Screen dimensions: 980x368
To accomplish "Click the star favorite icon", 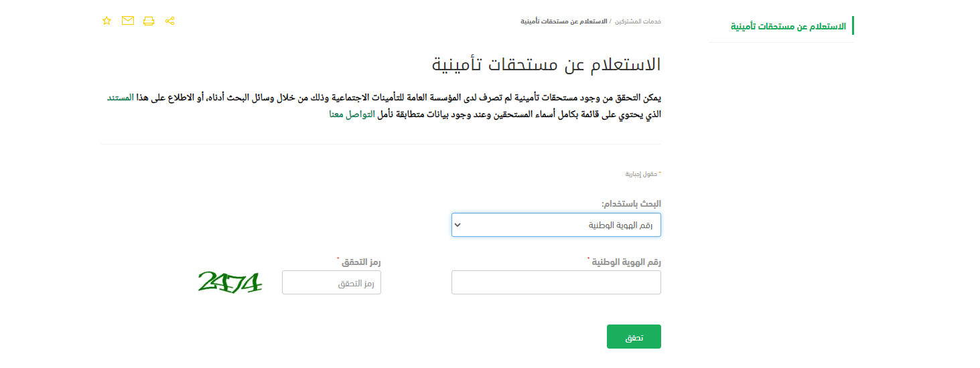I will pyautogui.click(x=107, y=21).
